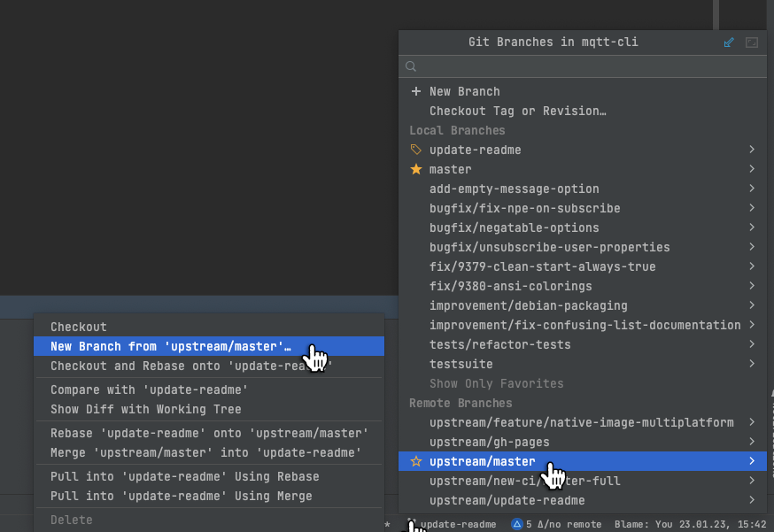Click the tag icon beside update-readme branch
The height and width of the screenshot is (532, 774).
pos(414,150)
